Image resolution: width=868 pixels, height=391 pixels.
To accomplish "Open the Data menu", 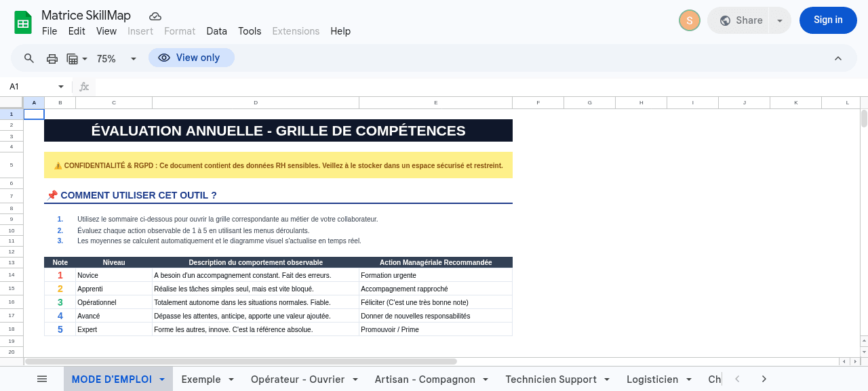I will (217, 31).
